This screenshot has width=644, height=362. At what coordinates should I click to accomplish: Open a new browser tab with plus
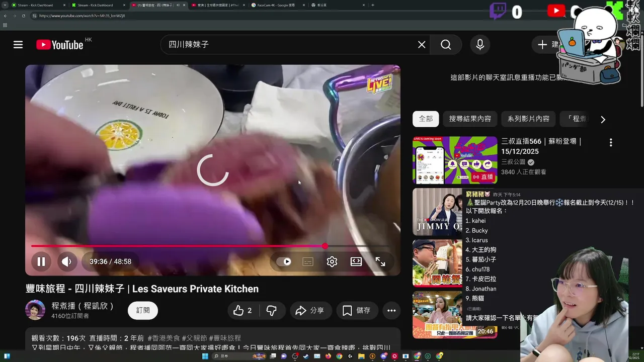pyautogui.click(x=372, y=5)
